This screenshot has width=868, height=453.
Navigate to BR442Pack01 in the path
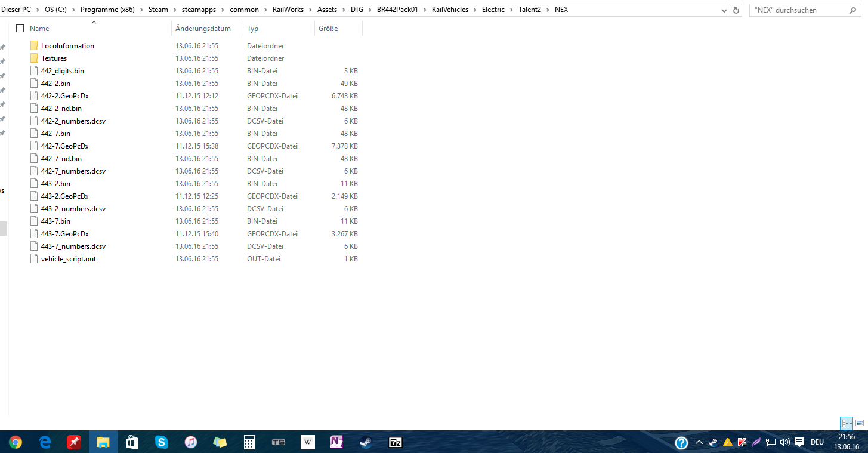tap(398, 10)
